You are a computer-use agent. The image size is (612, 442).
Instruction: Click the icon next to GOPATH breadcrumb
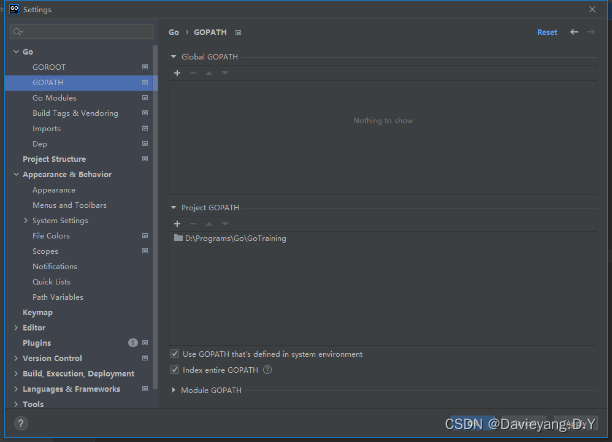238,32
